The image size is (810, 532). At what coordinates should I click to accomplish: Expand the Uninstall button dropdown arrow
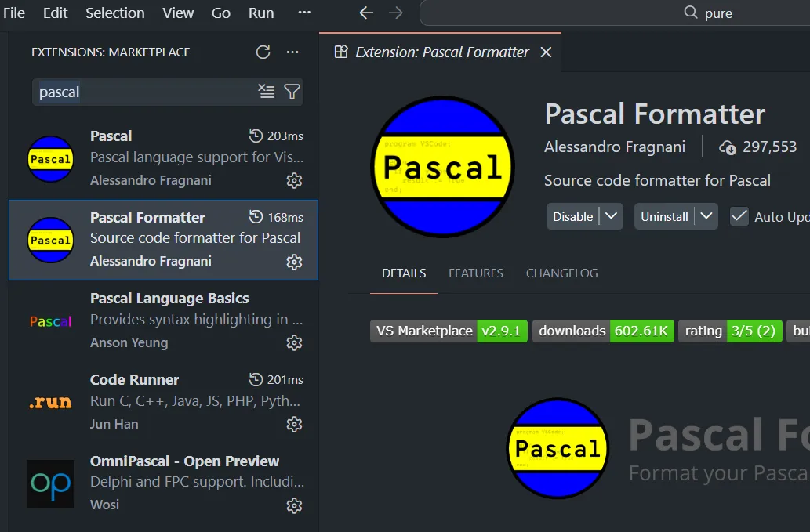(706, 216)
